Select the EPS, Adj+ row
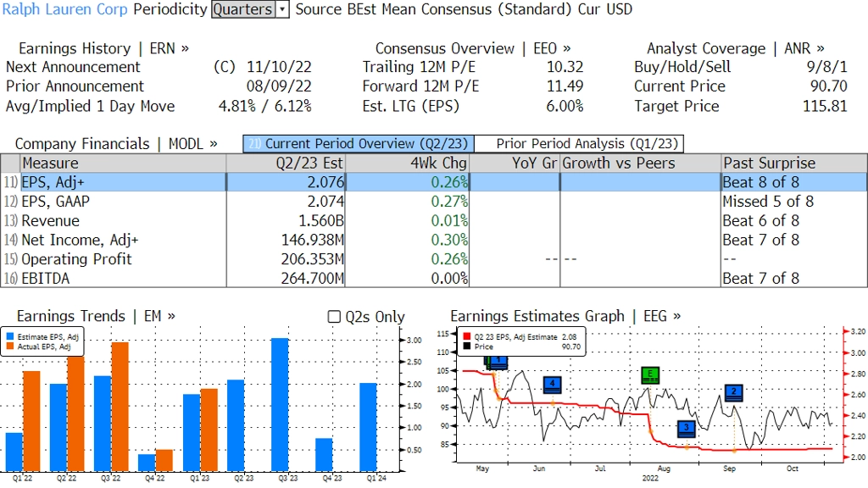 pos(434,182)
